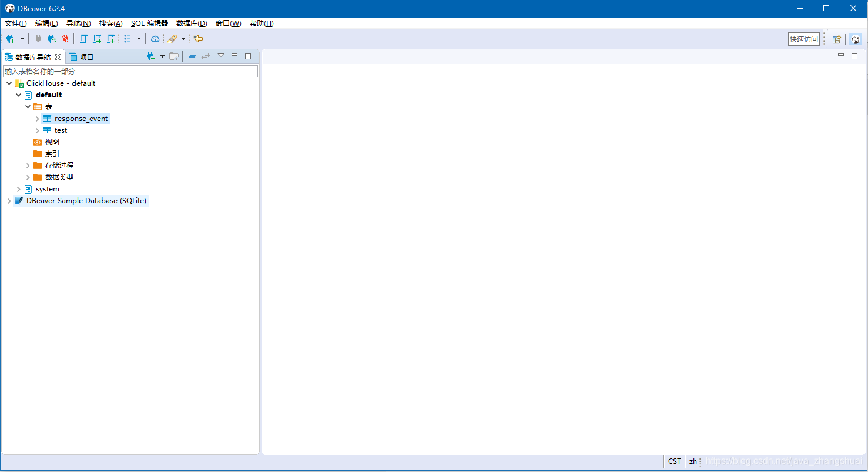The height and width of the screenshot is (472, 868).
Task: Maximize the database navigator panel
Action: pyautogui.click(x=248, y=56)
